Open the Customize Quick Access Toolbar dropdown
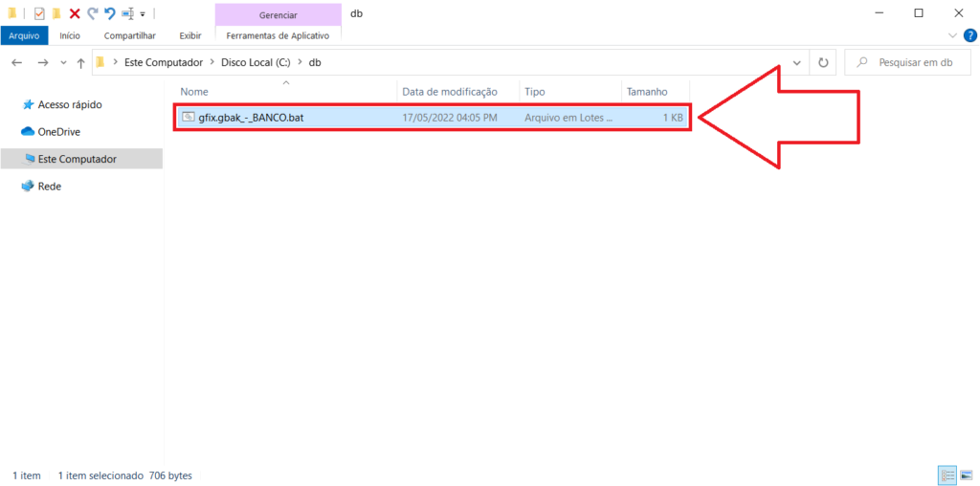Image resolution: width=980 pixels, height=486 pixels. 143,14
